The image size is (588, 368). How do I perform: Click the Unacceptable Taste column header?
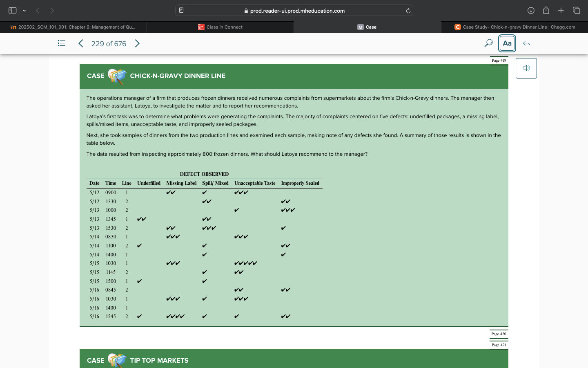[x=255, y=183]
